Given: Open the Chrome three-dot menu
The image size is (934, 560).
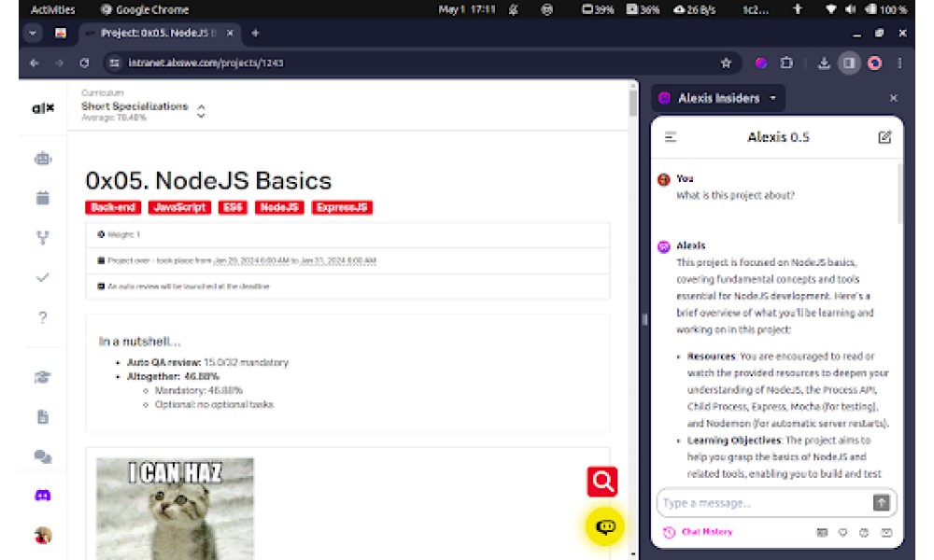Looking at the screenshot, I should click(899, 63).
